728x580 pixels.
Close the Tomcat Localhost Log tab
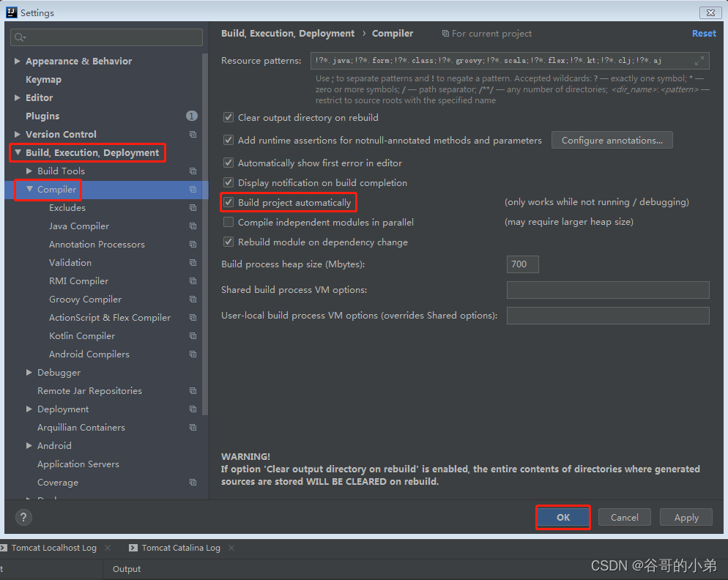(x=108, y=548)
